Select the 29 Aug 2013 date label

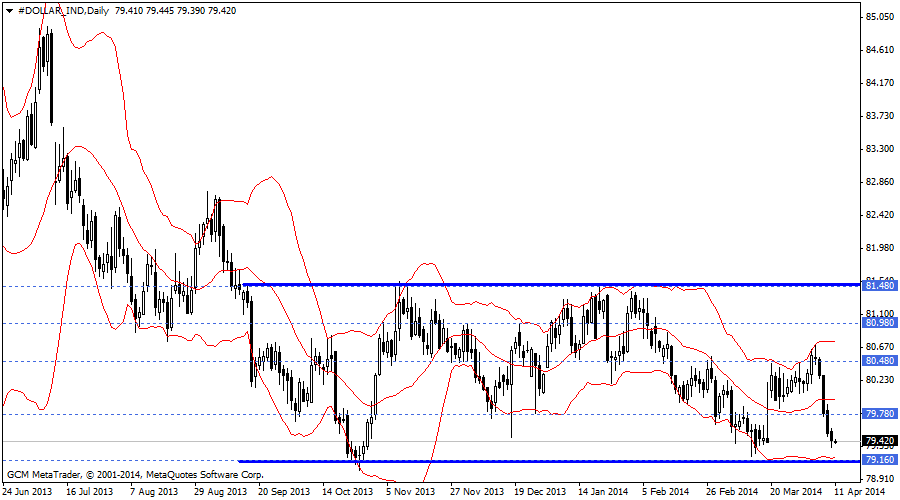(x=220, y=492)
